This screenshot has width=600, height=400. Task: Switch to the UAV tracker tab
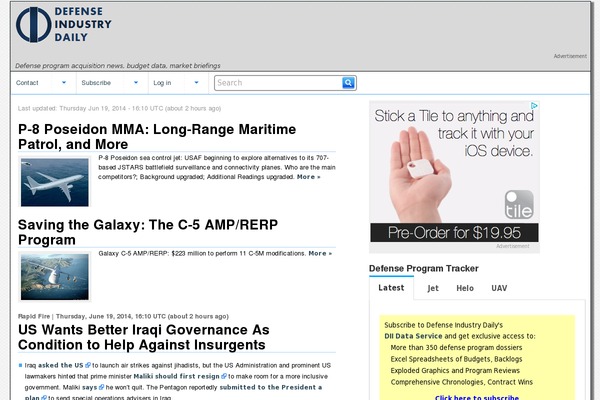tap(499, 288)
